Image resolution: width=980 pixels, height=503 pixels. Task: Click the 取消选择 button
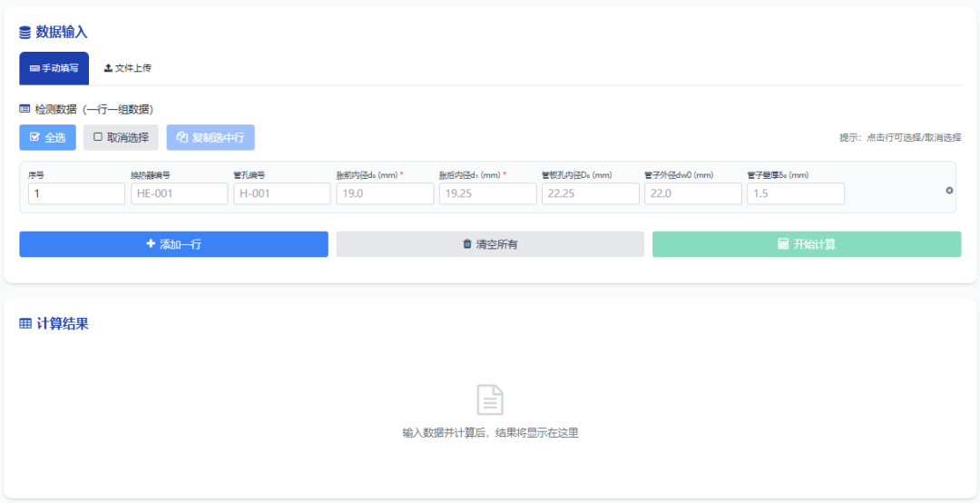pyautogui.click(x=121, y=138)
